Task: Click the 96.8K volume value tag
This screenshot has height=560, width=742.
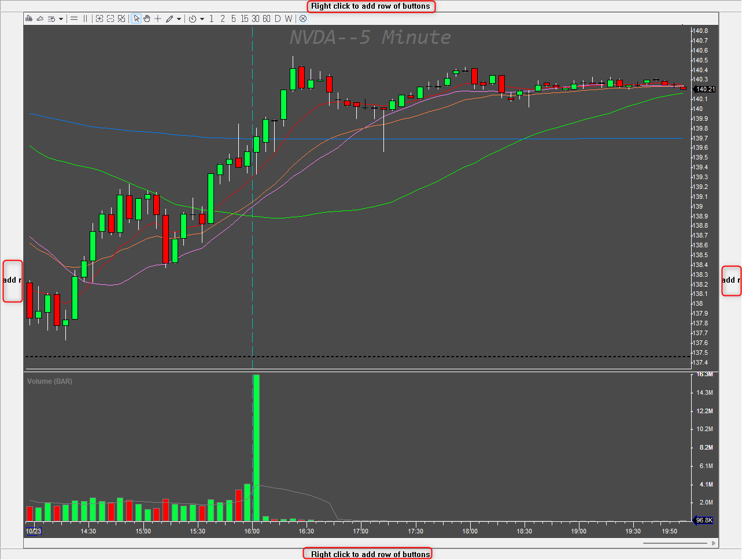Action: (x=703, y=520)
